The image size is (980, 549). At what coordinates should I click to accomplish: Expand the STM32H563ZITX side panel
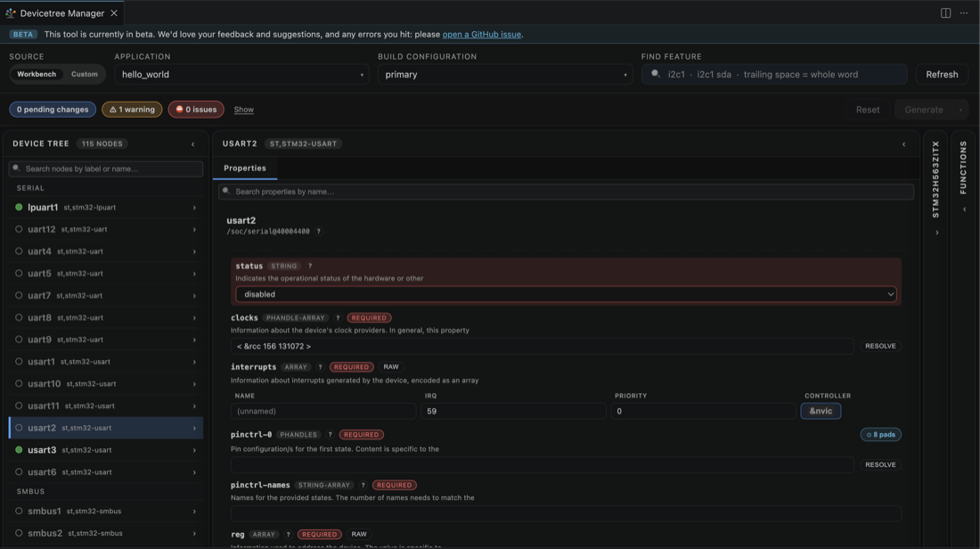[x=936, y=233]
